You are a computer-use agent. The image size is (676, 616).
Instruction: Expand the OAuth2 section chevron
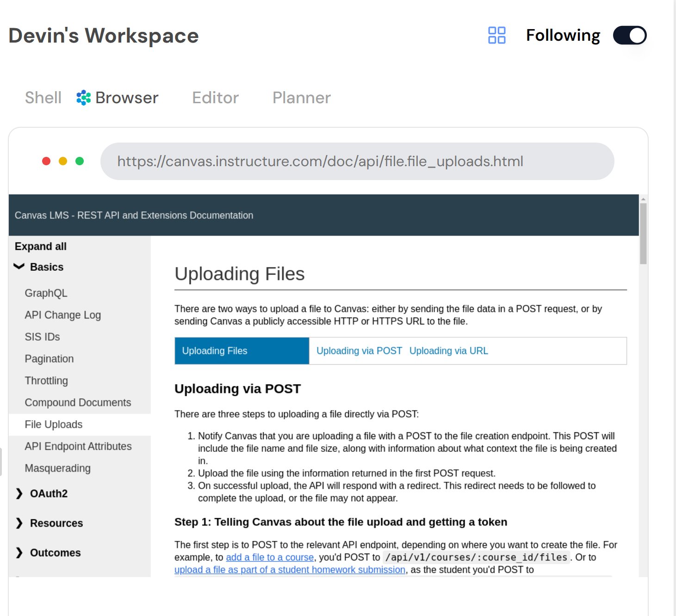click(x=19, y=494)
